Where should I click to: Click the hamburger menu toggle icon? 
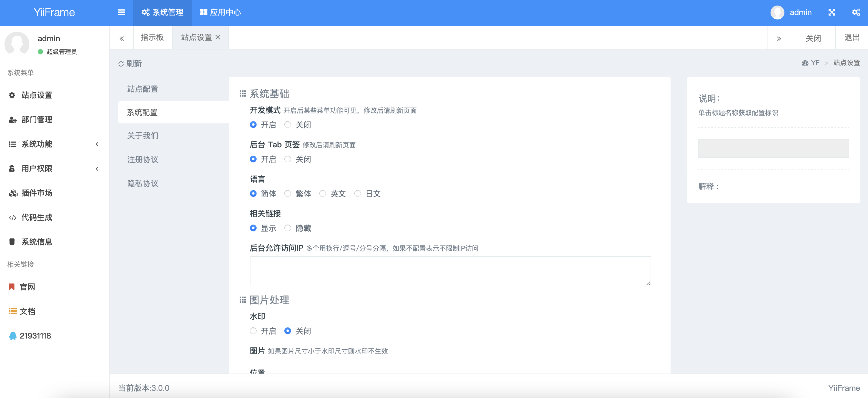point(122,13)
